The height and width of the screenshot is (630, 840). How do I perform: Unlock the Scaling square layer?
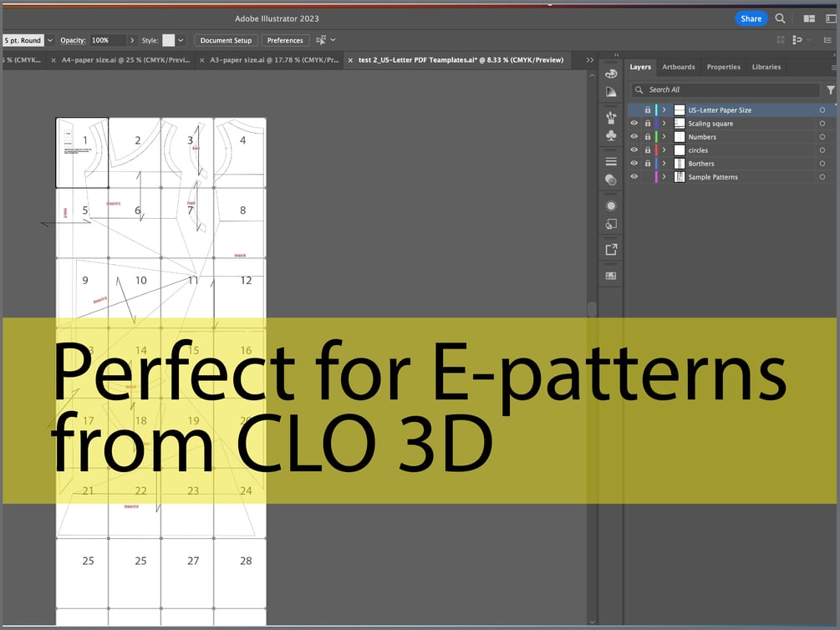pos(648,123)
